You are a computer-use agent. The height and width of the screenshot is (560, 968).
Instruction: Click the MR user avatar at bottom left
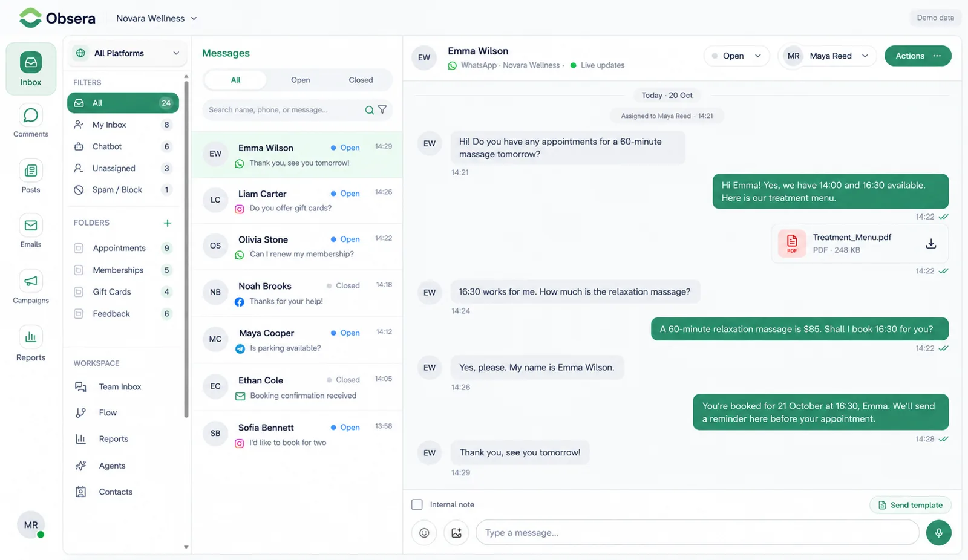(x=31, y=525)
